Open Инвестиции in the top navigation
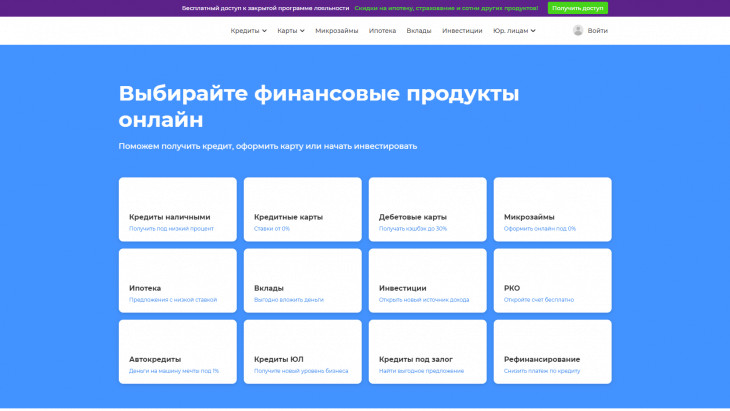The image size is (730, 411). pyautogui.click(x=462, y=31)
